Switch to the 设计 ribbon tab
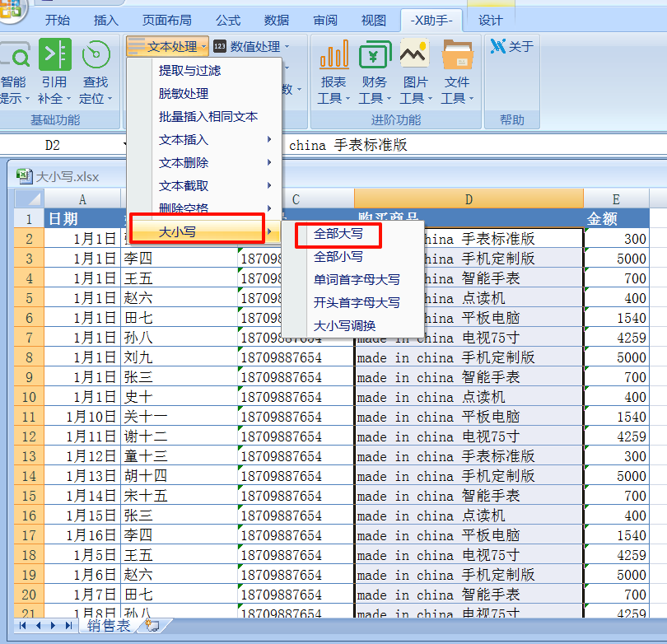Viewport: 667px width, 644px height. pyautogui.click(x=491, y=20)
